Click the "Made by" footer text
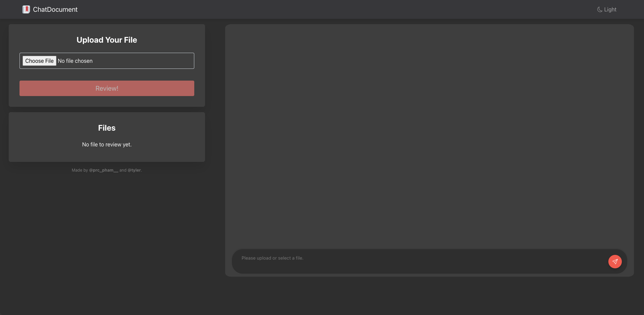This screenshot has height=315, width=644. coord(80,170)
